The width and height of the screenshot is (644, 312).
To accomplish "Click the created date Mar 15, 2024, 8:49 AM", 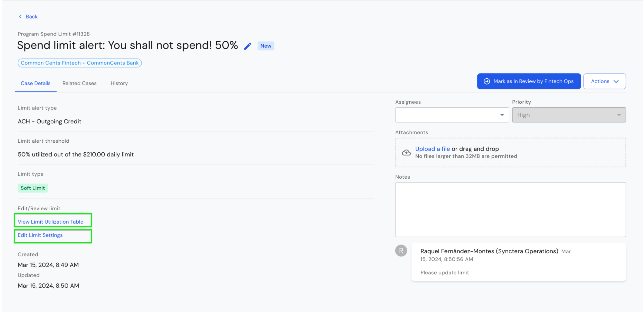I will coord(48,265).
